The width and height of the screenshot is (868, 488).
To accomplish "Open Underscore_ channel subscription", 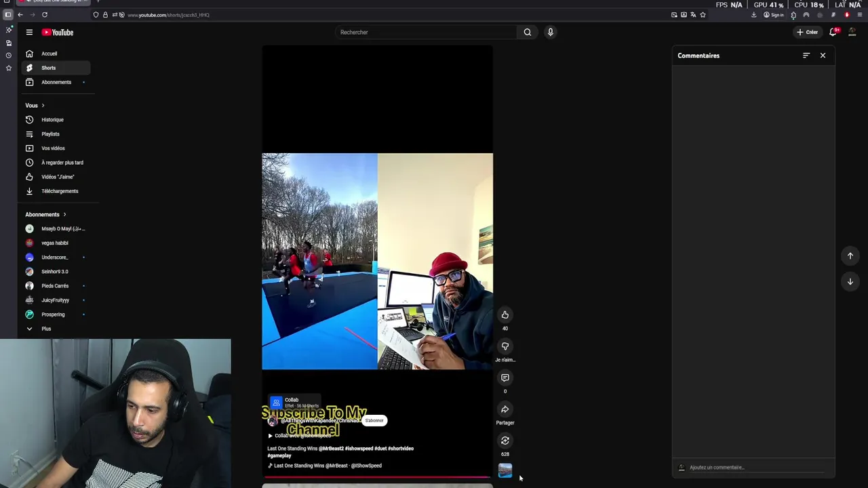I will (55, 257).
